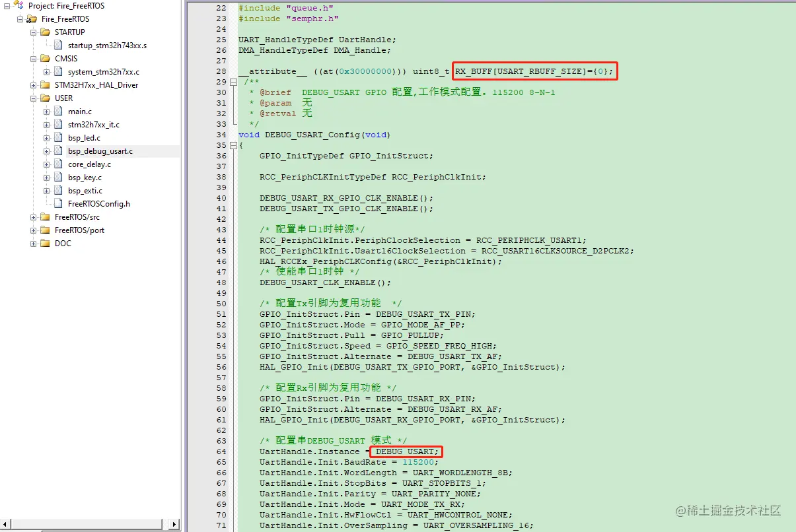Click the STARTUP group folder icon
This screenshot has width=796, height=532.
(x=45, y=32)
